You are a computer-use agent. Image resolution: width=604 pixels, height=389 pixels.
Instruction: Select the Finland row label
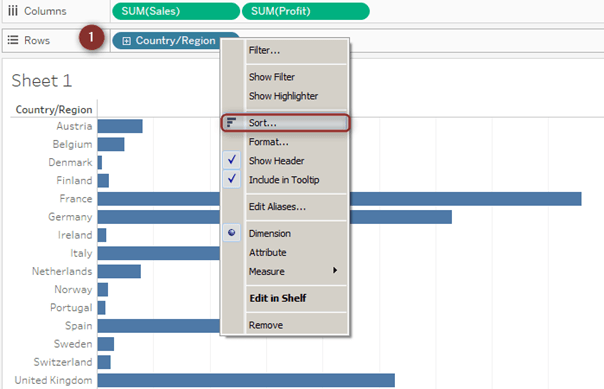tap(74, 181)
